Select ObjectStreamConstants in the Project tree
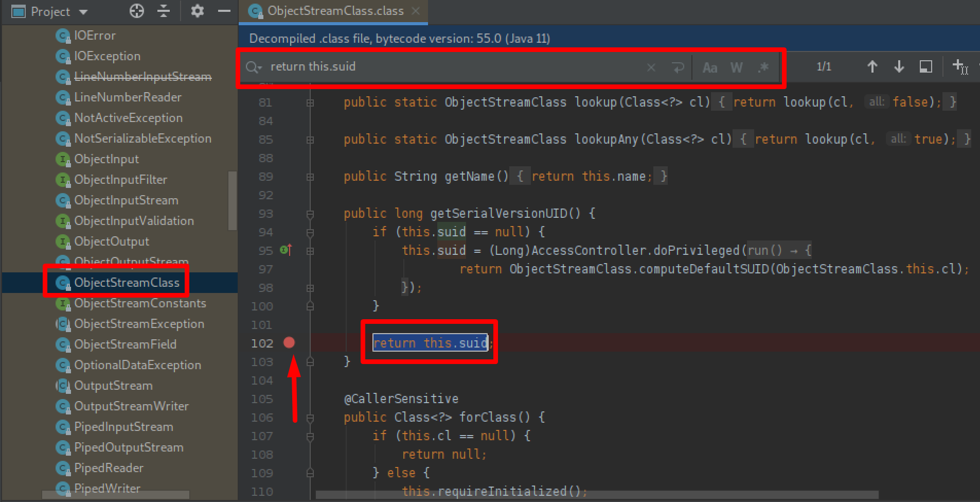The image size is (980, 502). [139, 303]
